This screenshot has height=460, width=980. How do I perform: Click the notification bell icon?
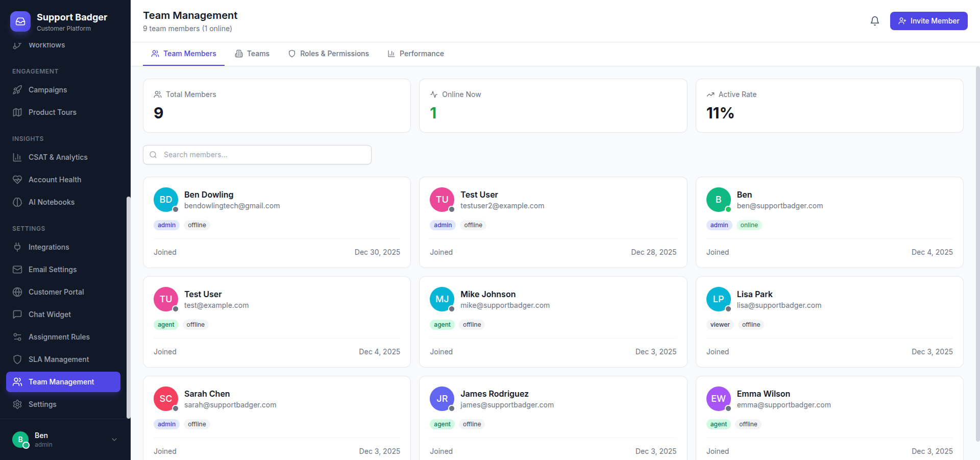click(x=874, y=21)
